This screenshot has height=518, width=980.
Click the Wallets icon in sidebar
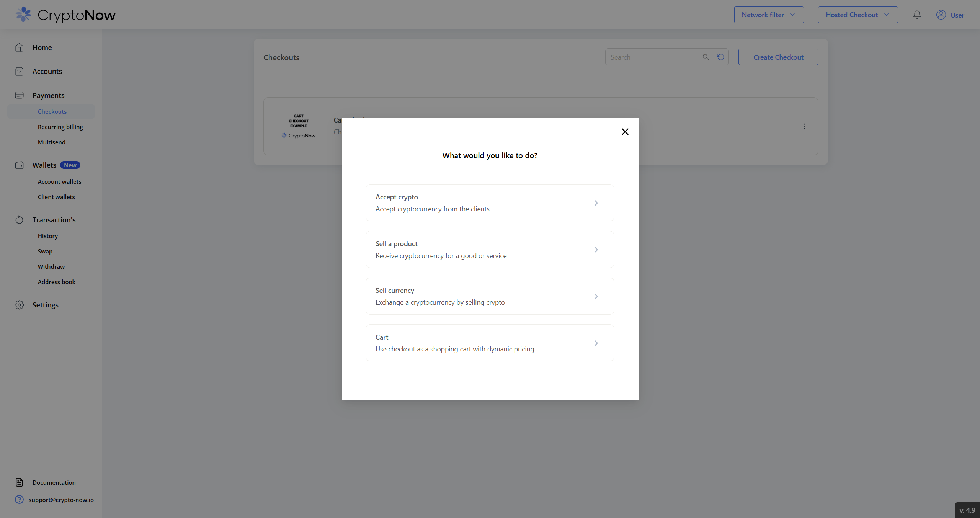20,165
